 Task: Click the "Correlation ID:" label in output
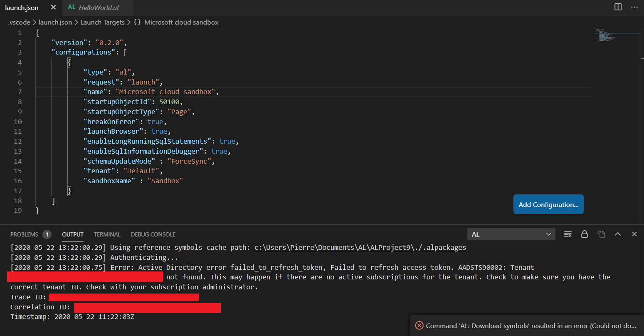point(40,307)
